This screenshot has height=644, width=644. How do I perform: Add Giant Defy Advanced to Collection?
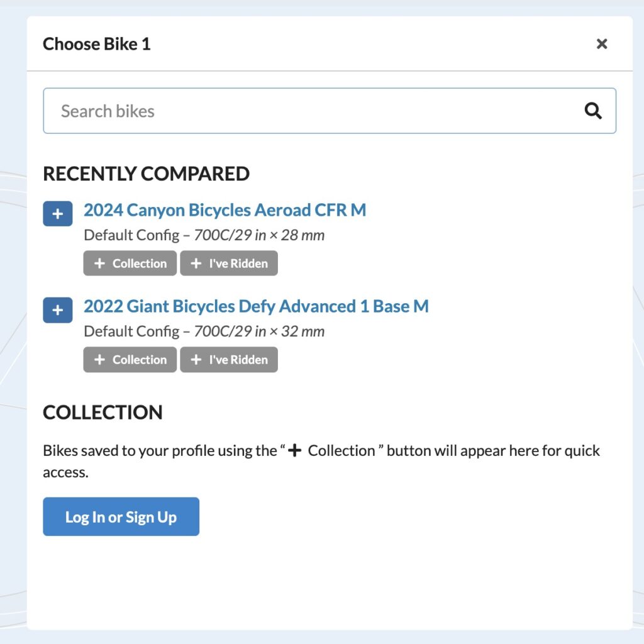pyautogui.click(x=130, y=359)
